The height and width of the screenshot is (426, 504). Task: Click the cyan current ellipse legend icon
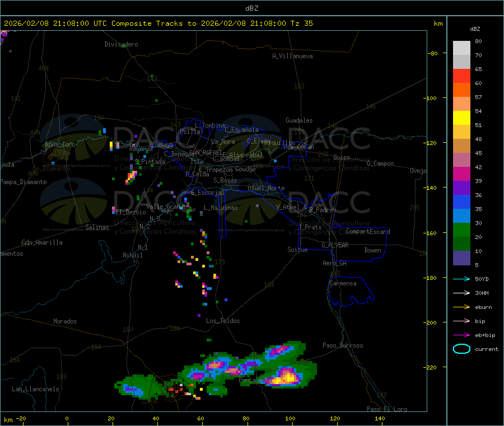pos(461,349)
